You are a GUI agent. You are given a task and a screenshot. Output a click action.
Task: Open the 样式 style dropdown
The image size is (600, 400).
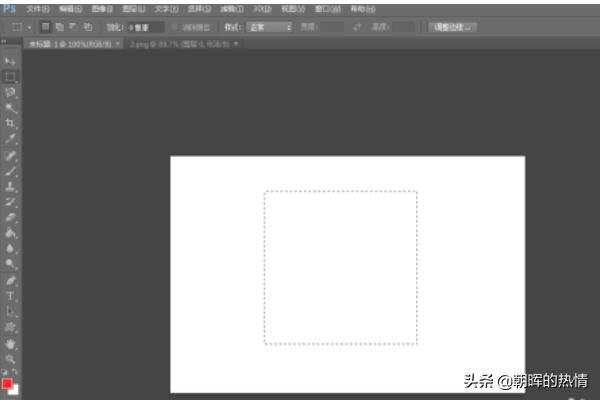[x=269, y=27]
